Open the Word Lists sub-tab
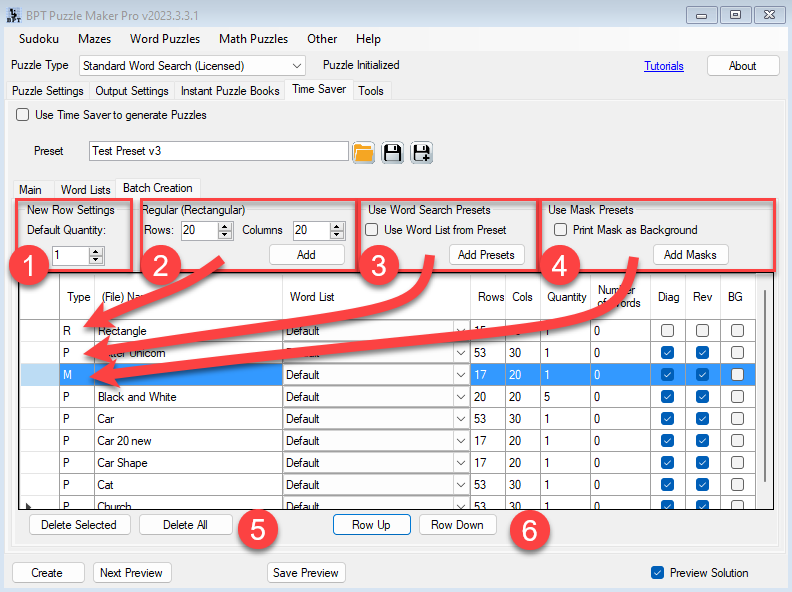Screen dimensions: 792x592 pyautogui.click(x=85, y=189)
